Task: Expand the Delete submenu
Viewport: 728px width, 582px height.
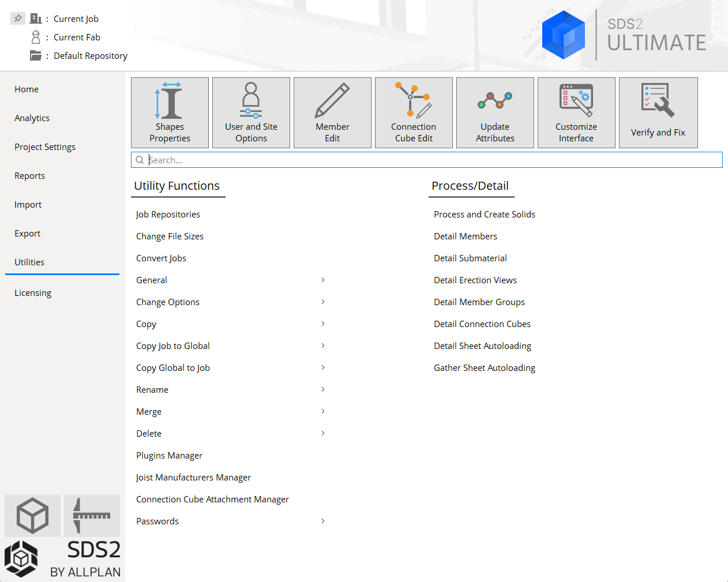Action: [323, 433]
